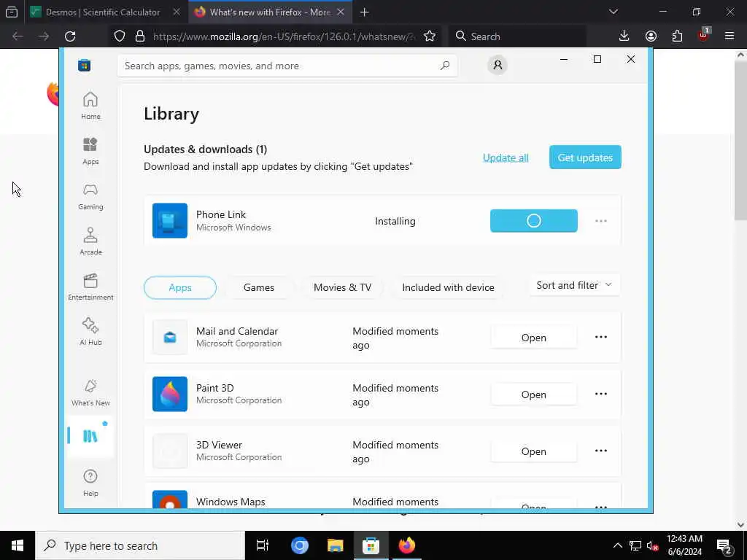Click Store search input field
The image size is (747, 560).
(287, 66)
